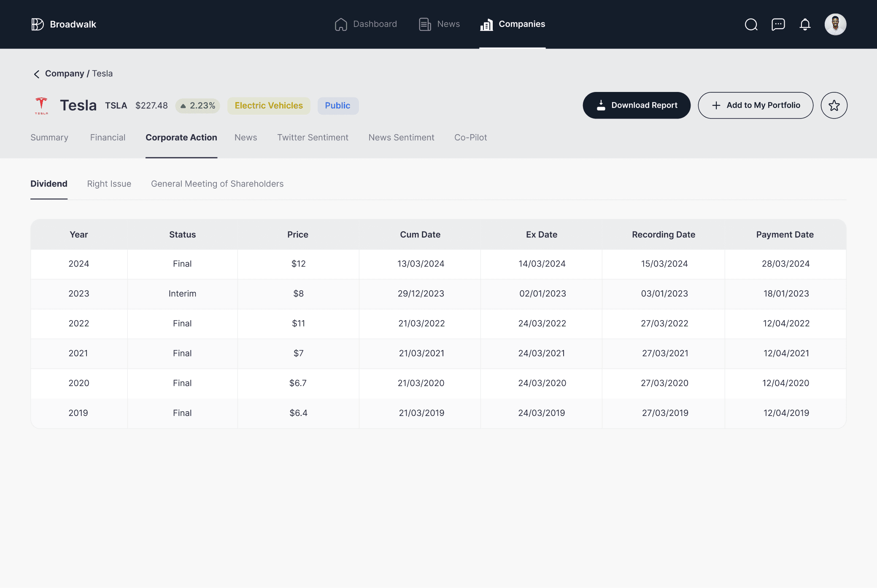Switch to Right Issue sub-tab

click(x=109, y=184)
